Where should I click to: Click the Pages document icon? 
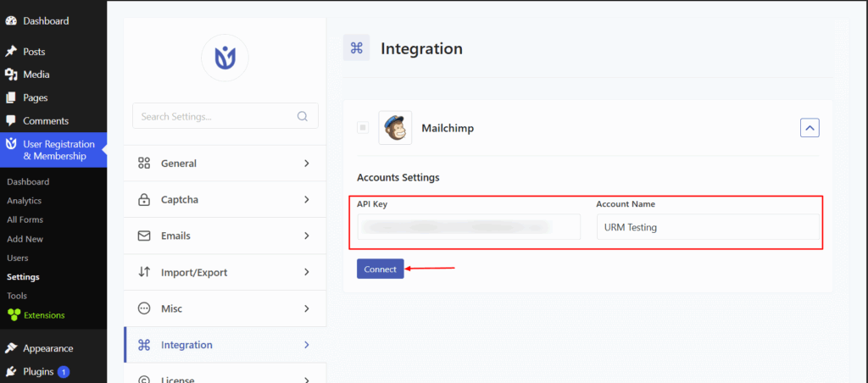click(11, 97)
